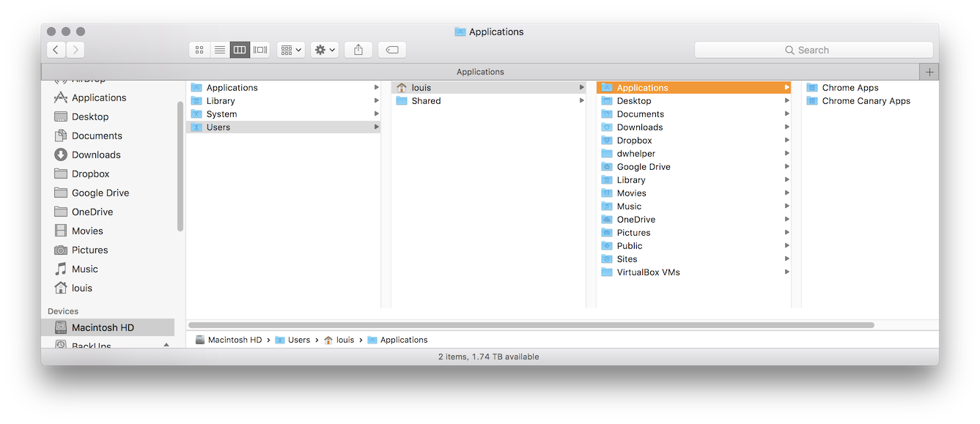
Task: Expand arrow next to Shared folder
Action: (x=582, y=100)
